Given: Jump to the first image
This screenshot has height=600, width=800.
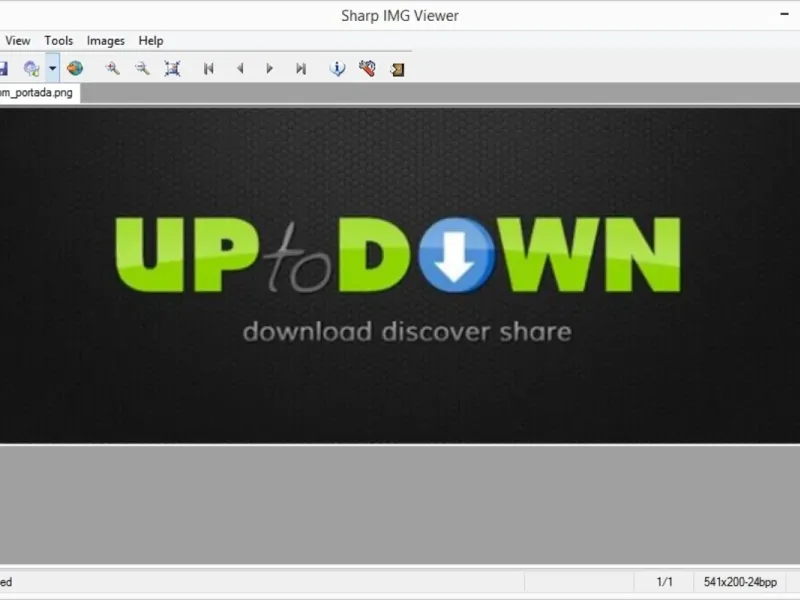Looking at the screenshot, I should (209, 68).
